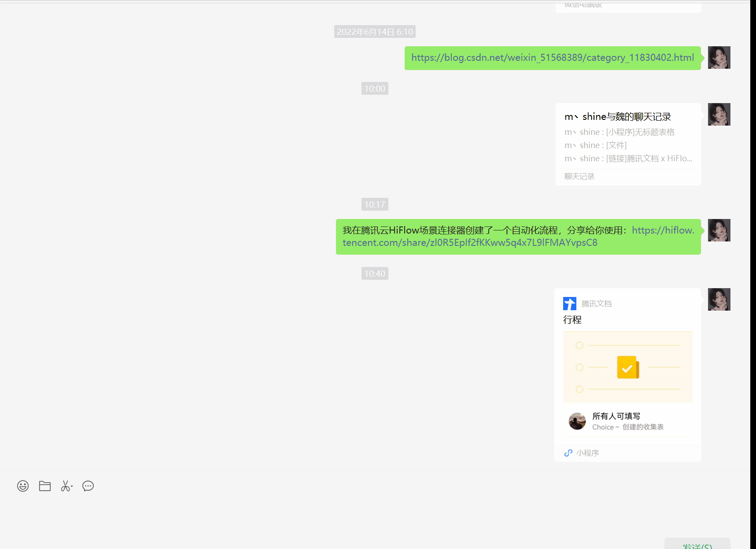Click the 所有人可填写 text
This screenshot has width=756, height=549.
pos(616,416)
